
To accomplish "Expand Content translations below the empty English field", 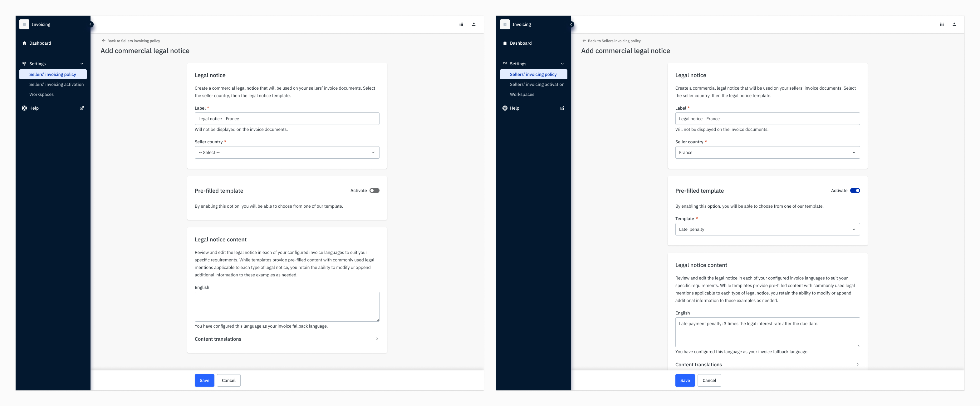I will pos(287,339).
